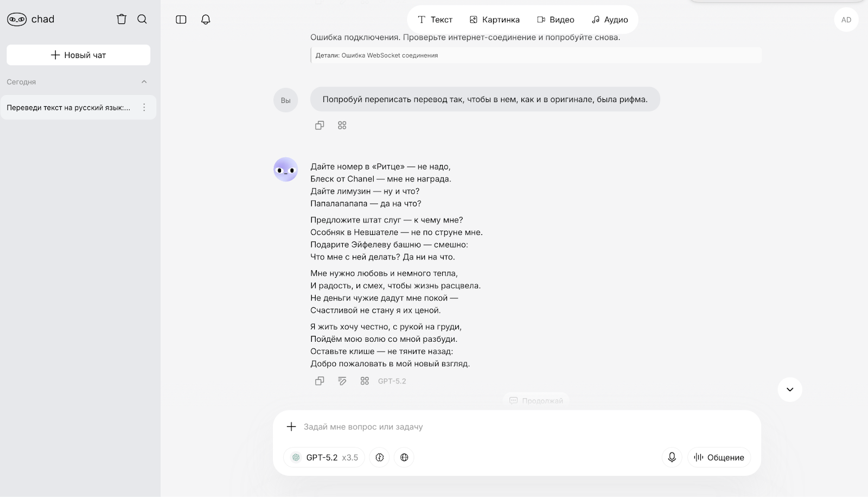Open notifications bell icon

click(x=206, y=20)
